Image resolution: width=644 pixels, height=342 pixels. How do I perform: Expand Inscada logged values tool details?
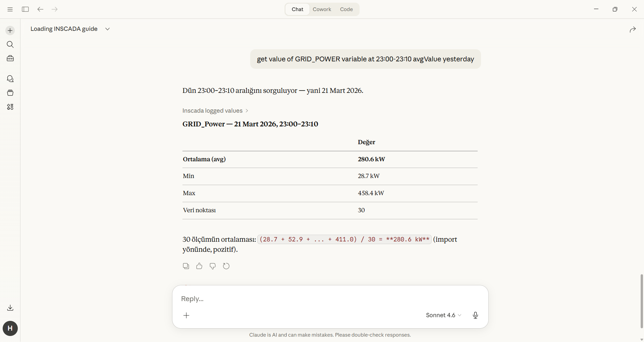pyautogui.click(x=215, y=111)
